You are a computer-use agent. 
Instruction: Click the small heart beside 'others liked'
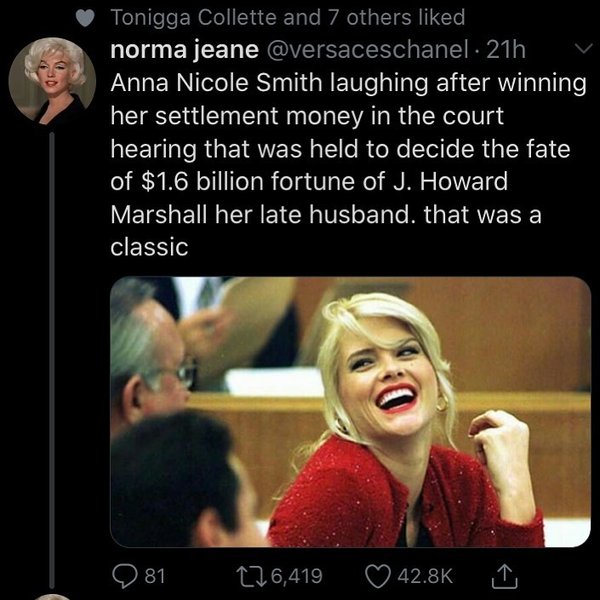point(86,17)
